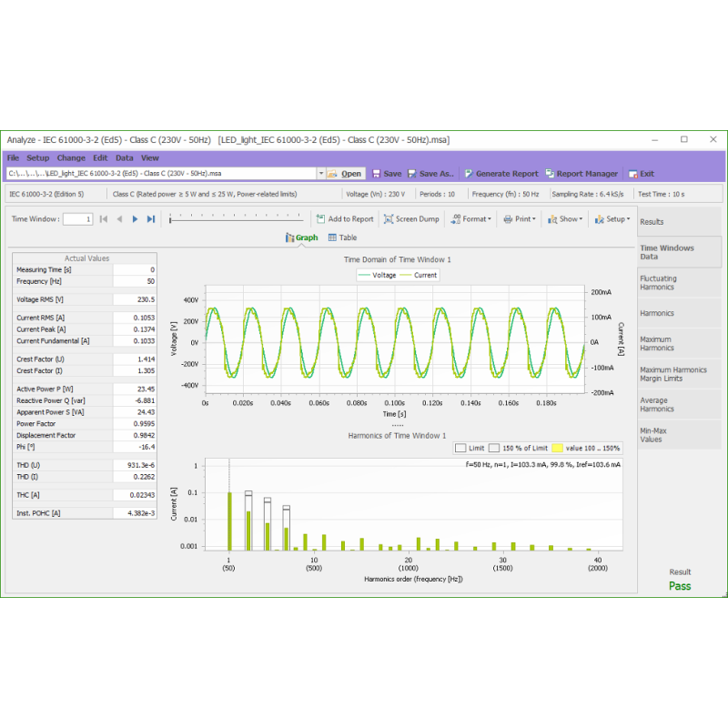Switch to Table view

[x=342, y=238]
